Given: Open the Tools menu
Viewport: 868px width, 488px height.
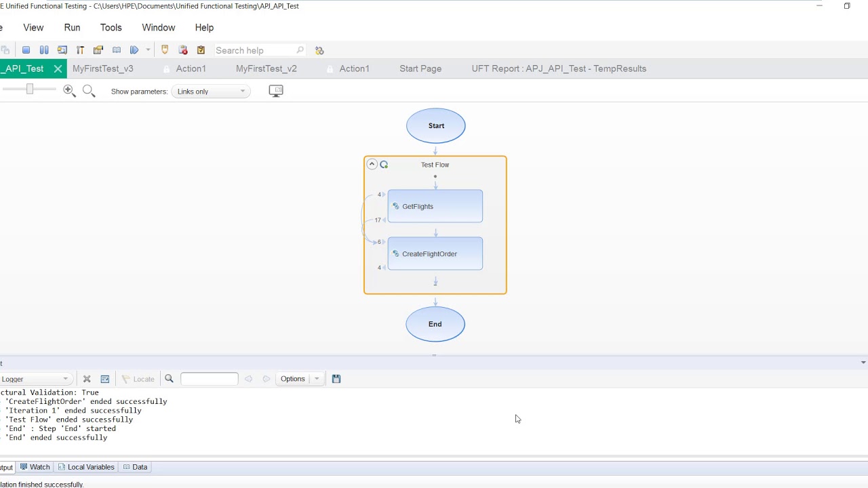Looking at the screenshot, I should coord(111,28).
